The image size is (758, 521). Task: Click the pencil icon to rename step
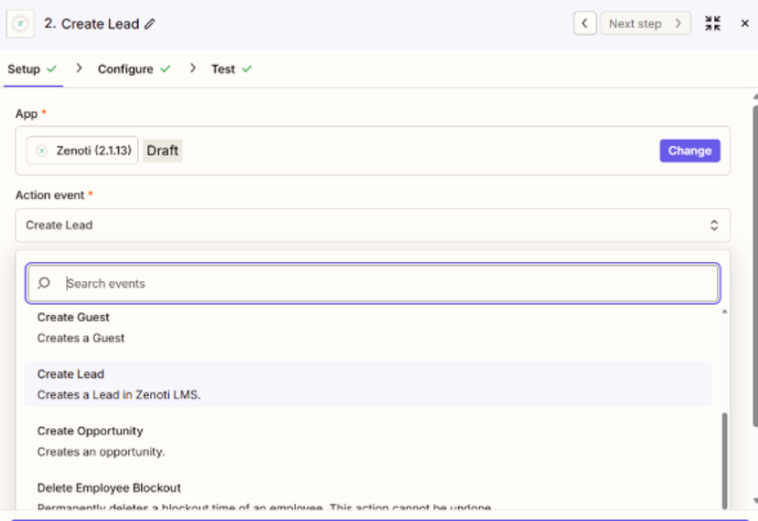[150, 24]
